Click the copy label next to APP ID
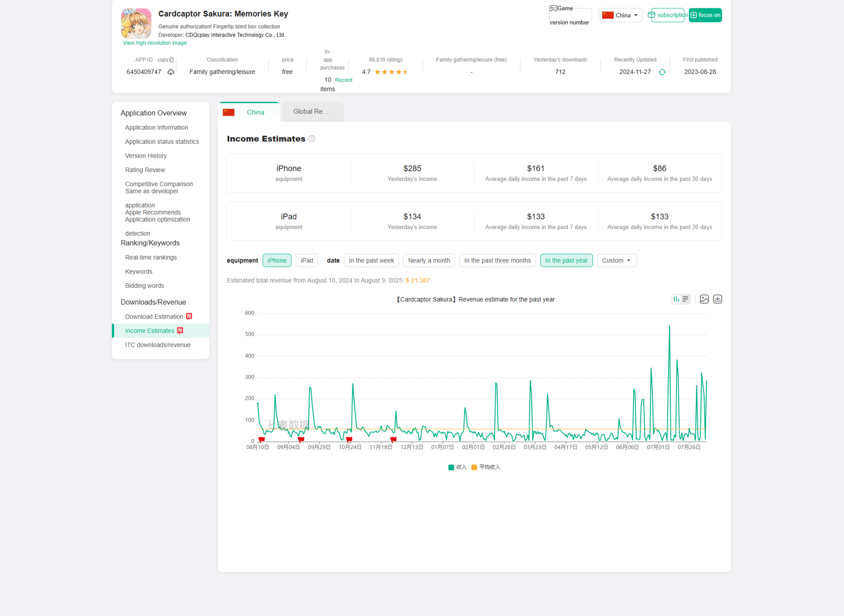 (163, 60)
